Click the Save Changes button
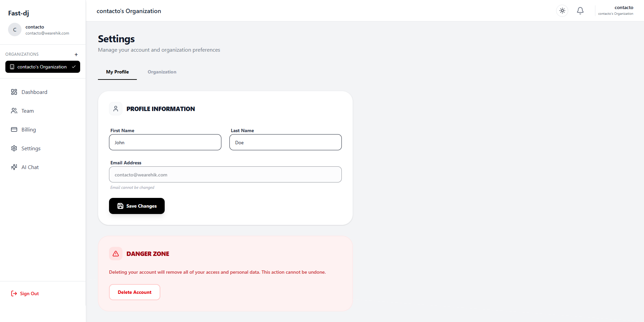The height and width of the screenshot is (322, 644). (137, 206)
